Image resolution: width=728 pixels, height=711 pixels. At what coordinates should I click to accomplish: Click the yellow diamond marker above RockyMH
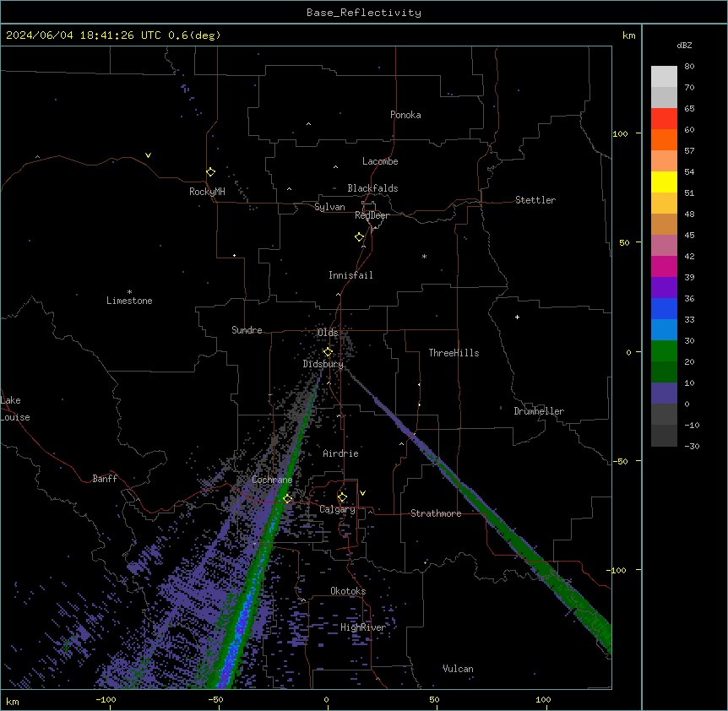pos(210,171)
